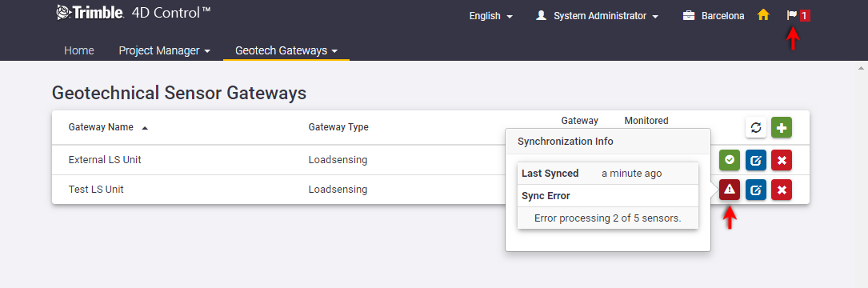Image resolution: width=868 pixels, height=288 pixels.
Task: Expand the System Administrator user menu
Action: point(598,16)
